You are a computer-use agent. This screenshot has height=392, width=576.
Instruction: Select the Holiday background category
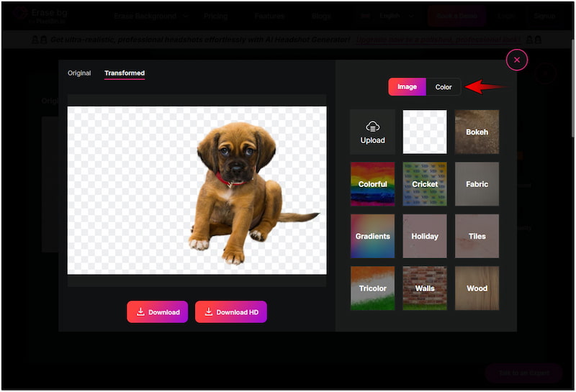(424, 236)
